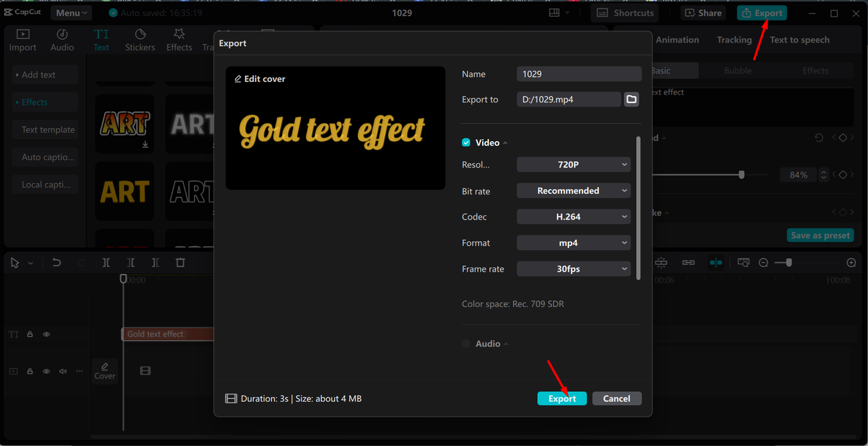This screenshot has height=446, width=868.
Task: Delete right of playhead icon
Action: (x=155, y=263)
